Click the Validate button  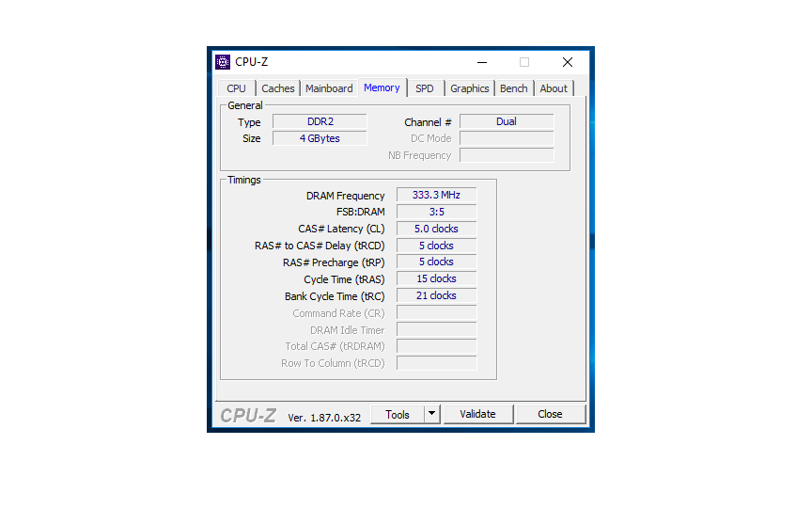pyautogui.click(x=478, y=414)
